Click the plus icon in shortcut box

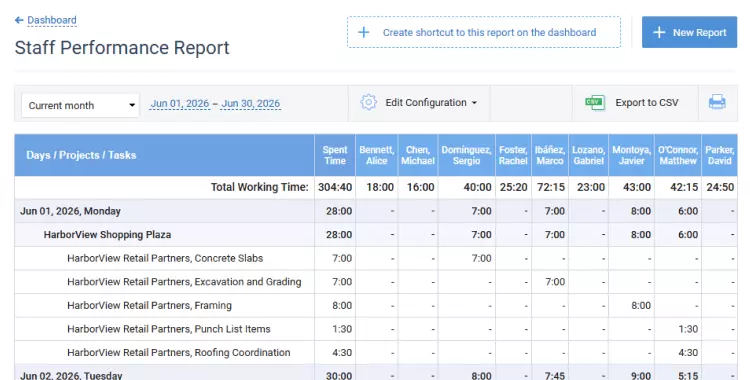(x=364, y=33)
